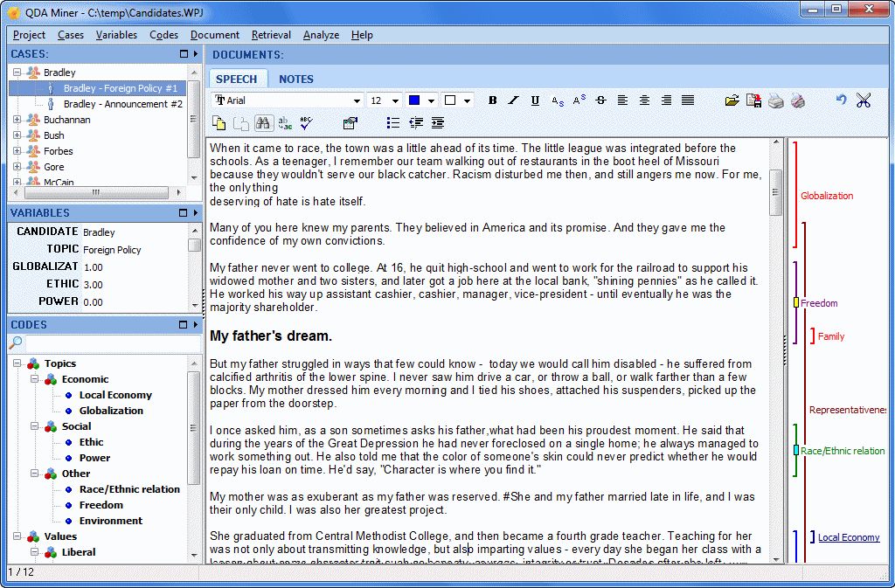
Task: Open the Analyze menu
Action: coord(321,35)
